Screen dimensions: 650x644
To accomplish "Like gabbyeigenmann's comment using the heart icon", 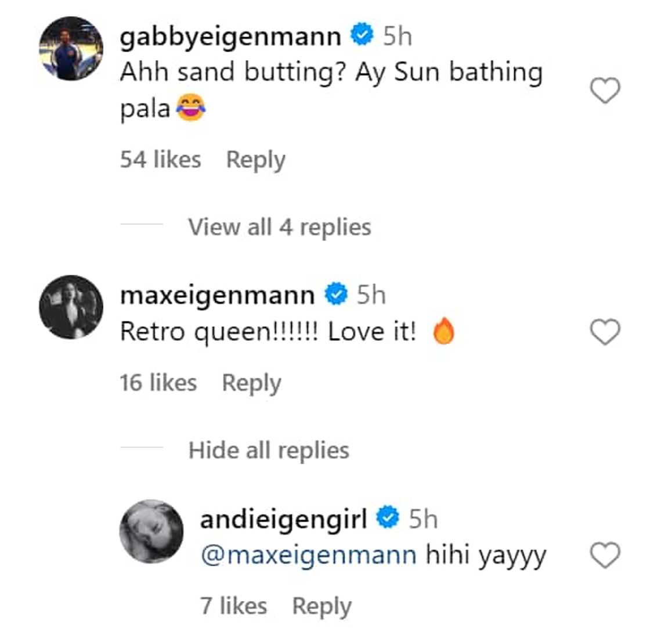I will point(604,90).
